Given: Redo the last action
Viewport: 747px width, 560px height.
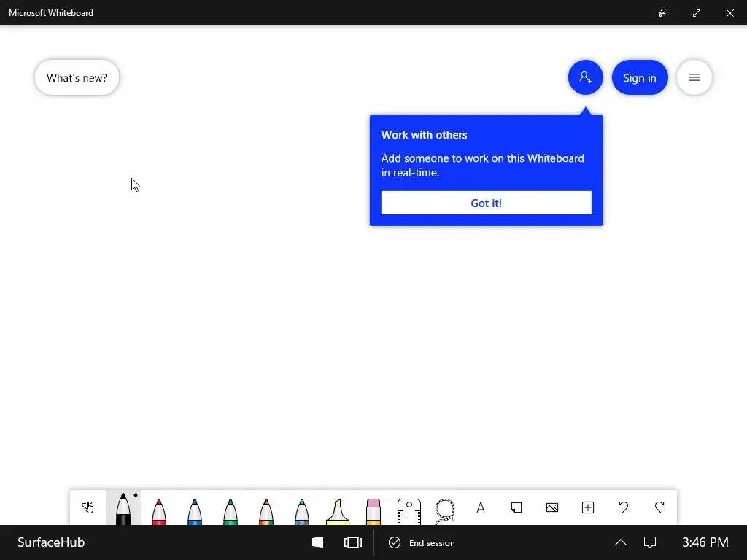Looking at the screenshot, I should pos(659,507).
